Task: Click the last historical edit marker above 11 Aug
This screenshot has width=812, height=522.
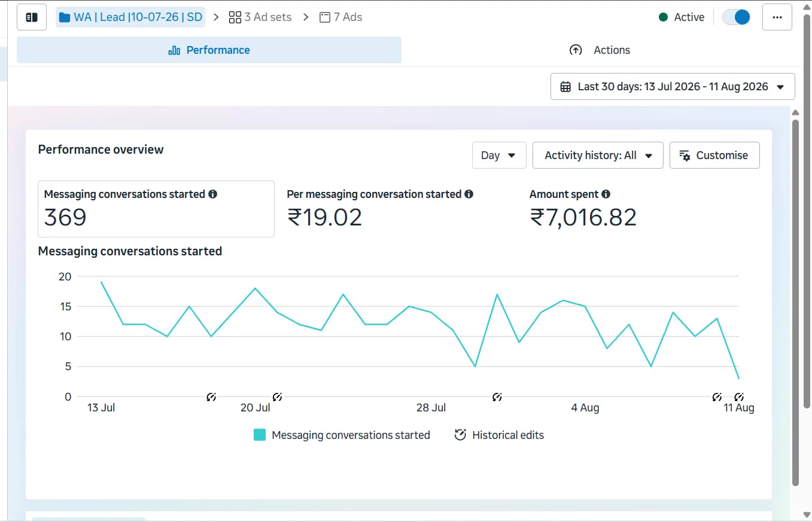Action: [x=739, y=397]
